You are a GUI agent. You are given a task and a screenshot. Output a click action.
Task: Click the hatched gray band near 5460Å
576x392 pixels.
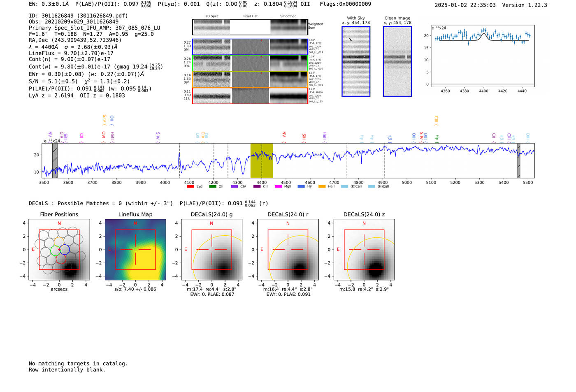pyautogui.click(x=519, y=161)
